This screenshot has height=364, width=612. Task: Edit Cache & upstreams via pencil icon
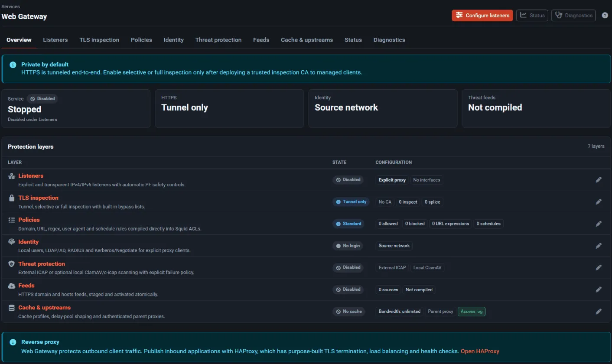click(x=599, y=311)
